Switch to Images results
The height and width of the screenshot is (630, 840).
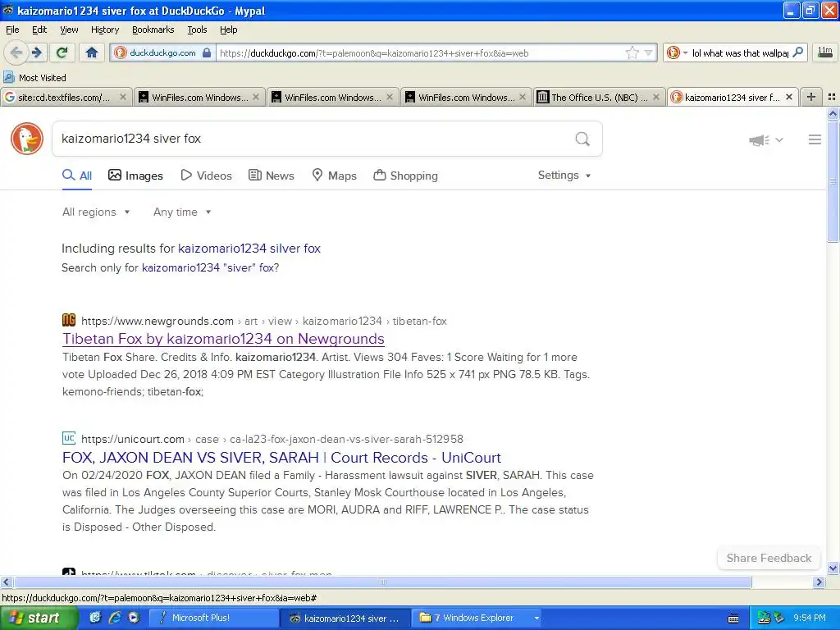[x=135, y=176]
